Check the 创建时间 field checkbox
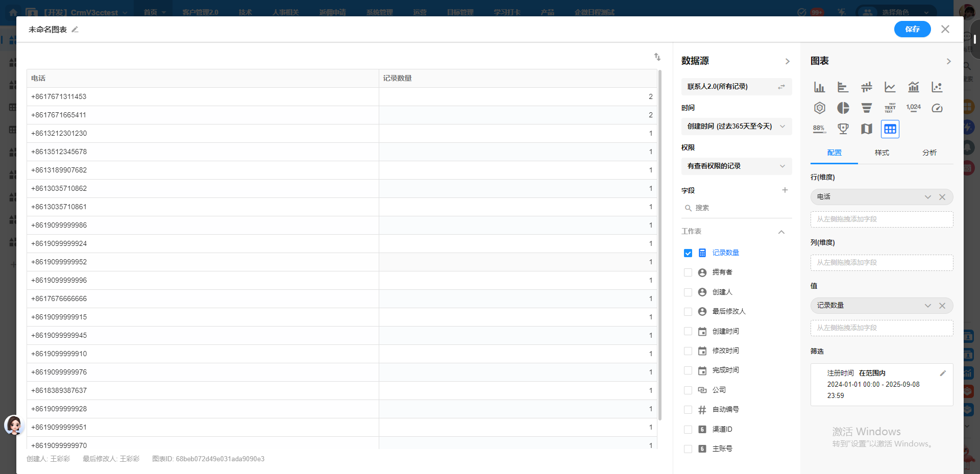This screenshot has width=980, height=474. pos(688,331)
